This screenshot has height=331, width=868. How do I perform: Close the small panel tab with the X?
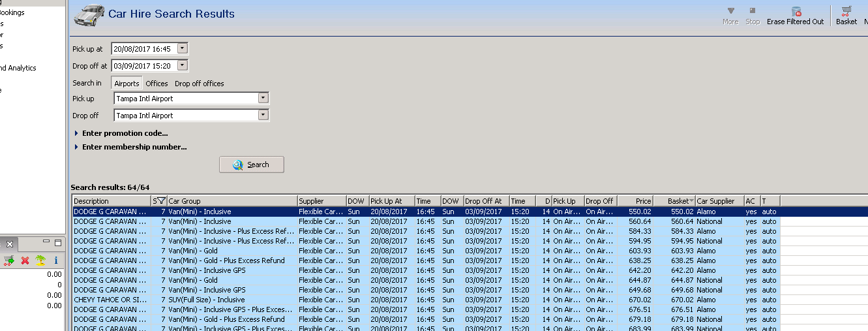pyautogui.click(x=10, y=244)
